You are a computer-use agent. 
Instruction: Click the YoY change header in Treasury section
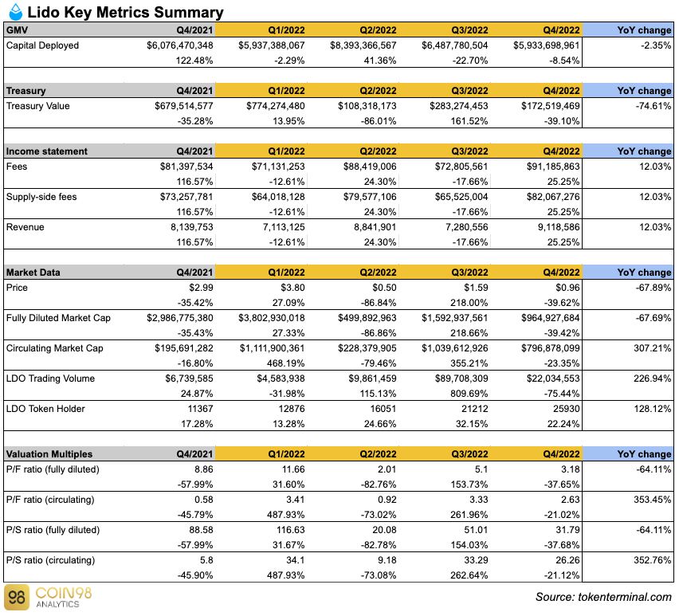(644, 90)
